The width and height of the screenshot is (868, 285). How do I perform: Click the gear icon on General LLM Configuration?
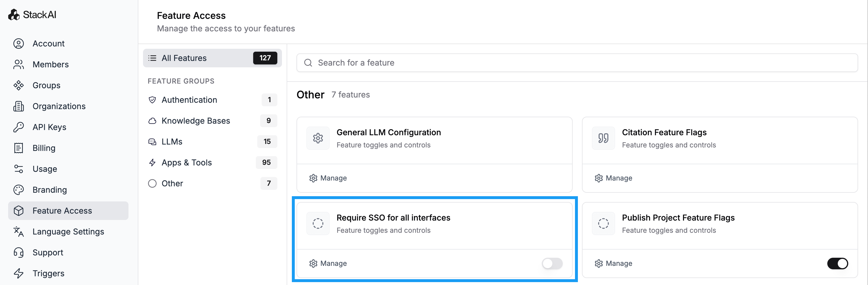tap(317, 138)
